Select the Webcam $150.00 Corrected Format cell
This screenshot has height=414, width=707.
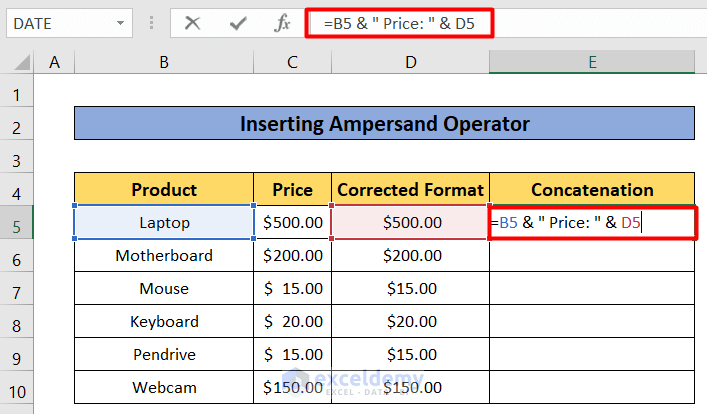pos(410,387)
